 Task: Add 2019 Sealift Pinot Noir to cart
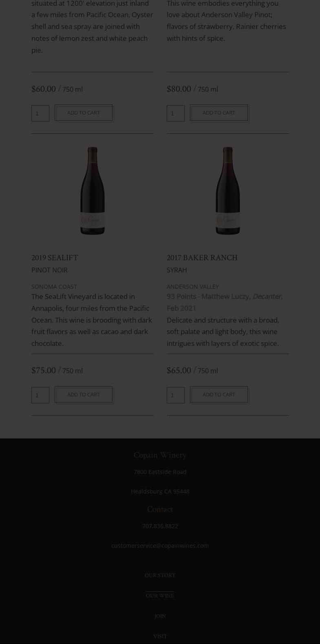[x=84, y=395]
